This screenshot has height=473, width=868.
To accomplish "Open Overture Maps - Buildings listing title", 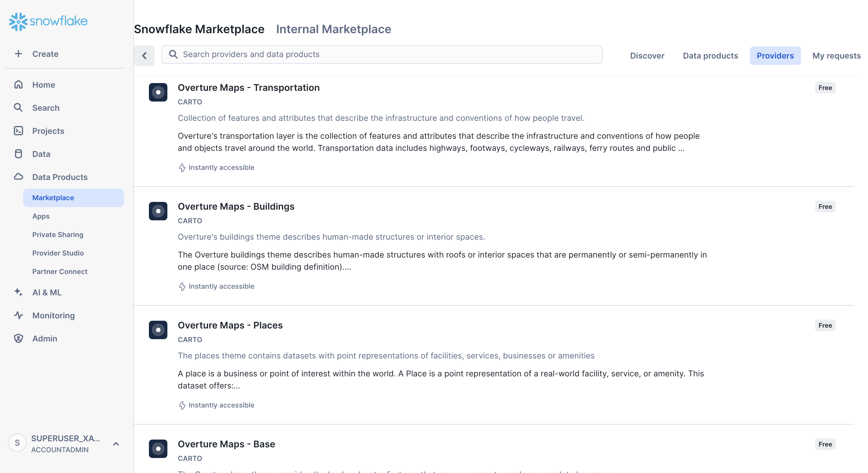I will pyautogui.click(x=236, y=207).
